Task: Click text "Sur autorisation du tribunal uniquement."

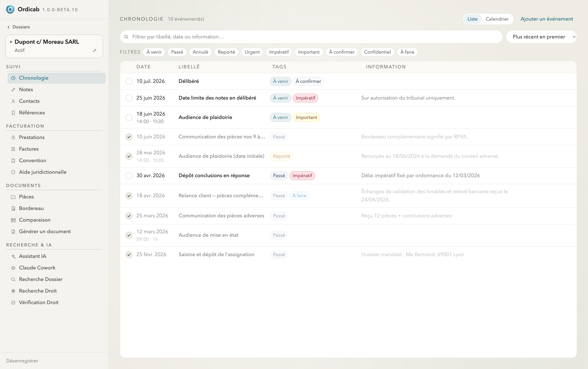Action: click(408, 98)
